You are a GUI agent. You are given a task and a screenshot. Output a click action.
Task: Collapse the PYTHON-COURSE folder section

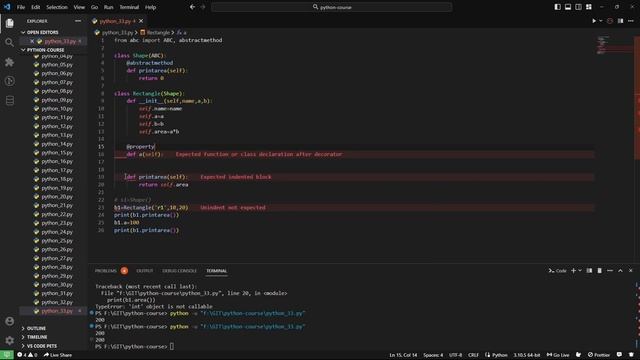45,50
